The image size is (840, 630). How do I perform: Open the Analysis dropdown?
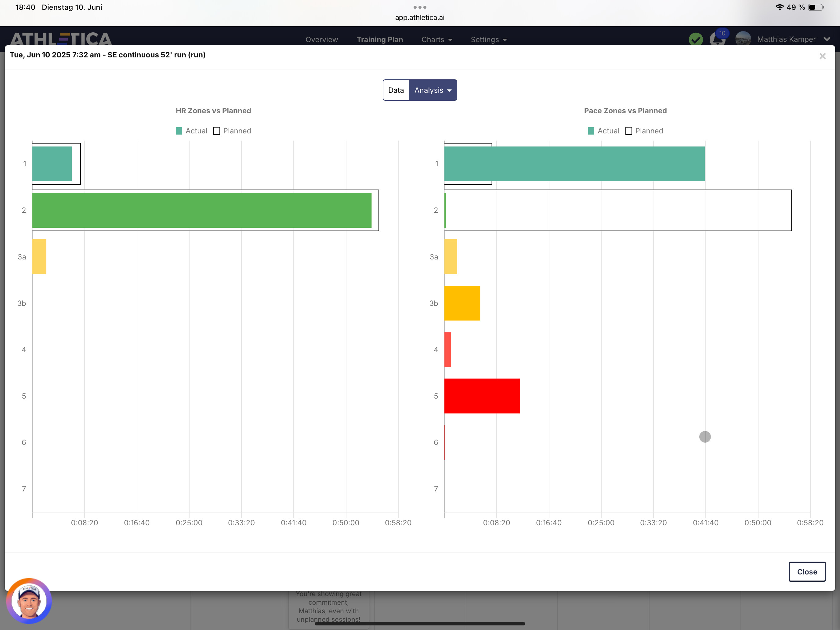coord(433,90)
